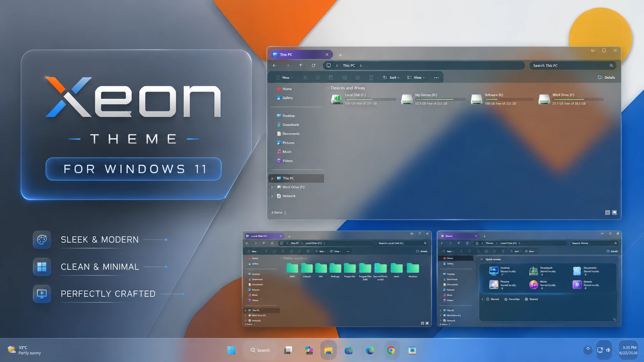Open the volume icon in system tray

(608, 350)
